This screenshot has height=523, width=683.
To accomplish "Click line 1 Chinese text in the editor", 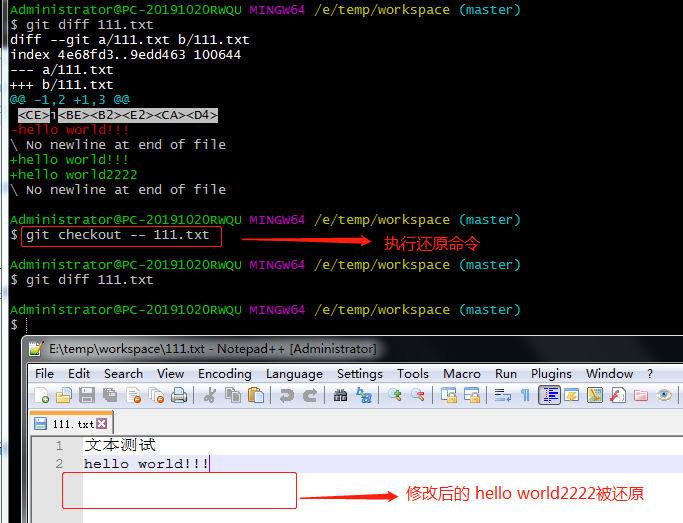I will pos(120,445).
